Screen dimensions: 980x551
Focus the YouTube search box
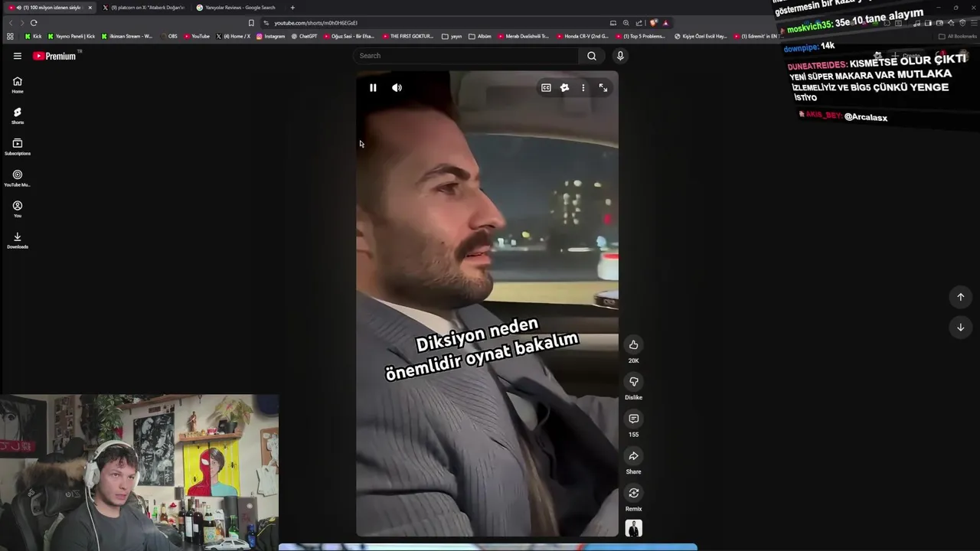465,56
